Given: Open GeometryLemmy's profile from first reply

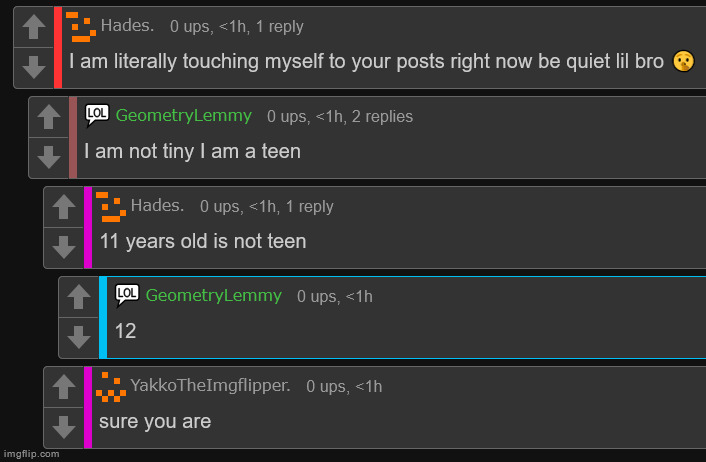Looking at the screenshot, I should point(183,116).
